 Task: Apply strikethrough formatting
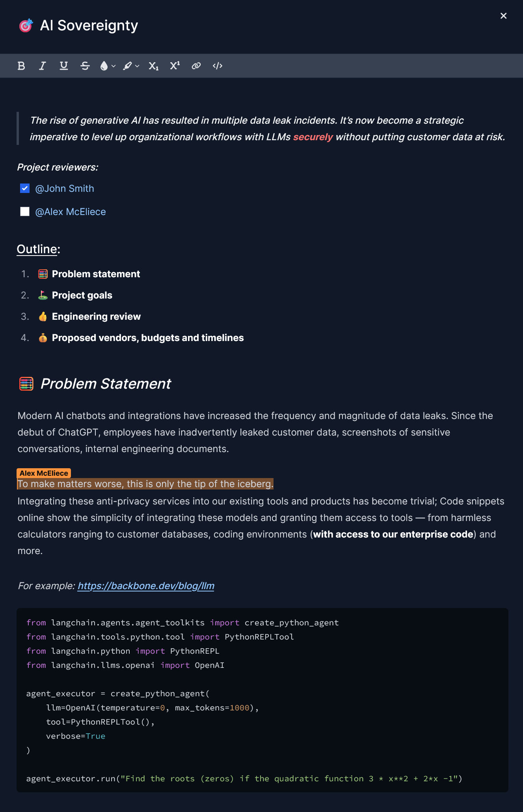(x=86, y=66)
